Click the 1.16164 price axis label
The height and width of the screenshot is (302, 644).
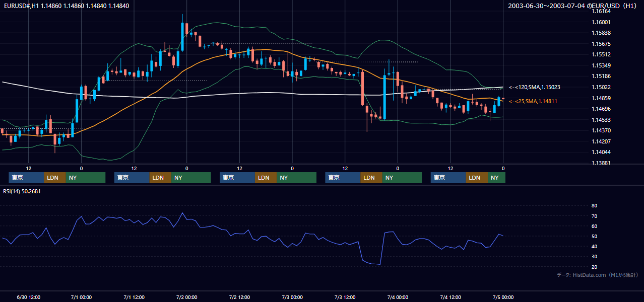coord(601,11)
